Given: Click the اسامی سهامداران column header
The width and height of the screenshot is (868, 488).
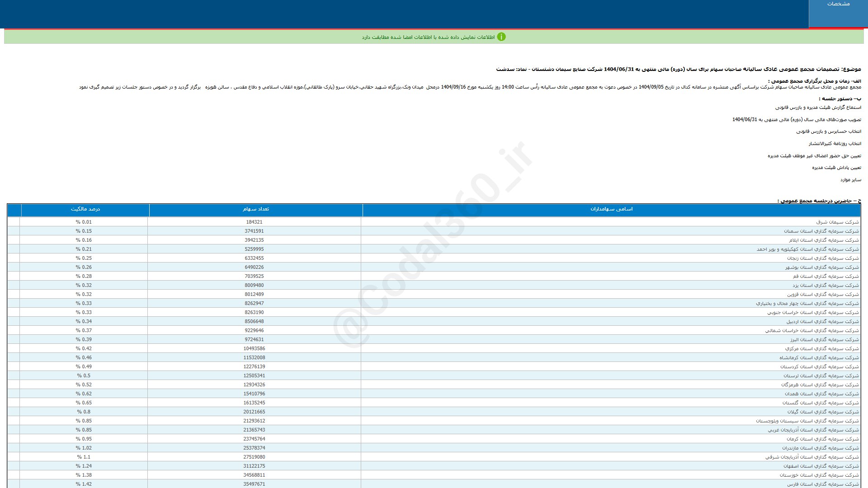Looking at the screenshot, I should 611,209.
